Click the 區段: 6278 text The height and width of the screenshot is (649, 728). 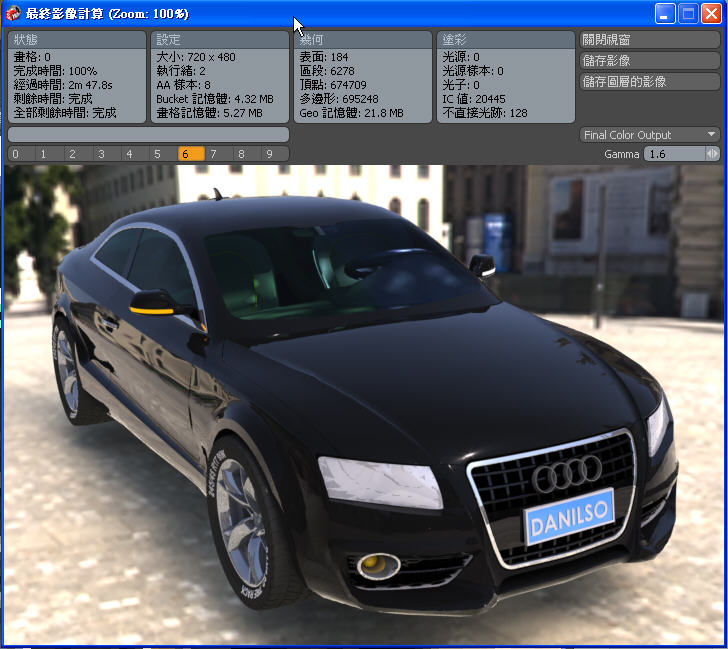326,71
